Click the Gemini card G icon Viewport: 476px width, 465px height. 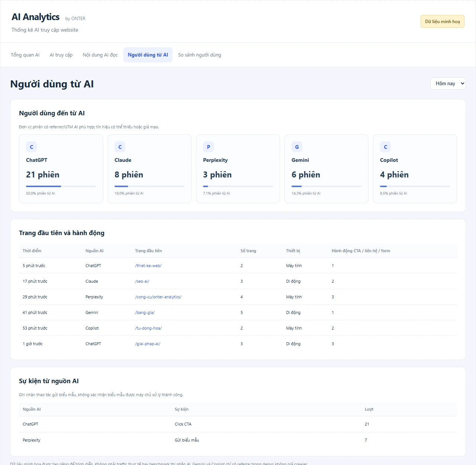click(x=297, y=147)
